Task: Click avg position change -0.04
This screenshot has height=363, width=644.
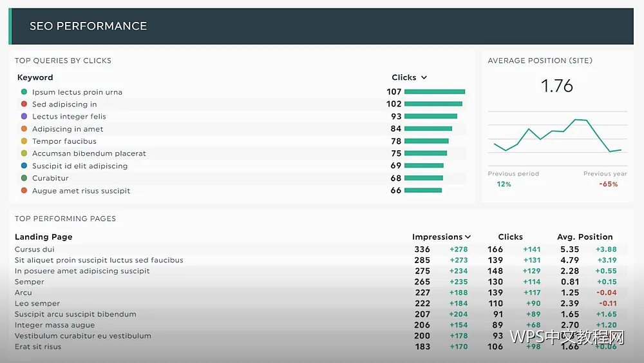Action: [606, 292]
